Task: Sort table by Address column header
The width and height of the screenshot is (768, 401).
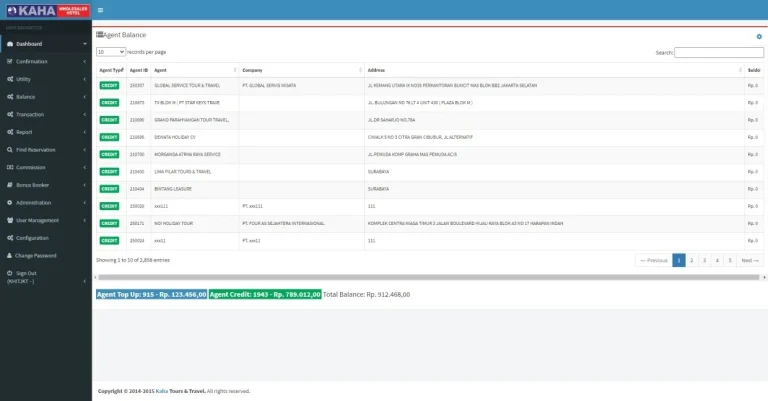Action: (554, 70)
